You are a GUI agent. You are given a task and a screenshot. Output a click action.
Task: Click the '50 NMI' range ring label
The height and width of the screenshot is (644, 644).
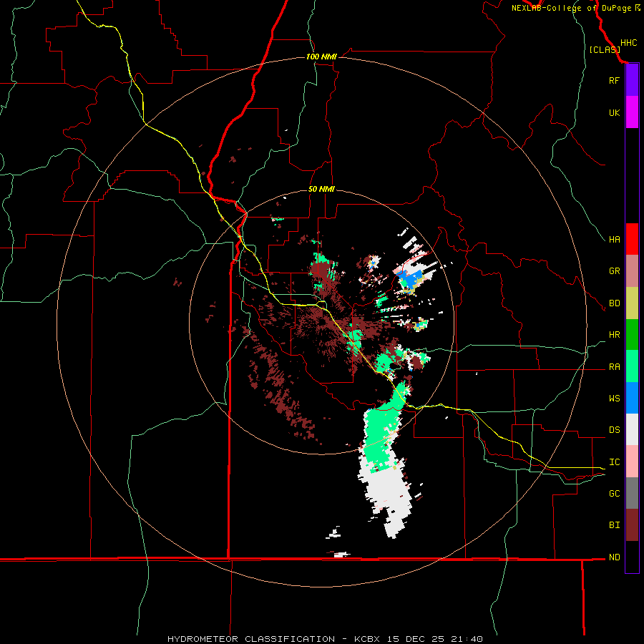click(x=321, y=189)
